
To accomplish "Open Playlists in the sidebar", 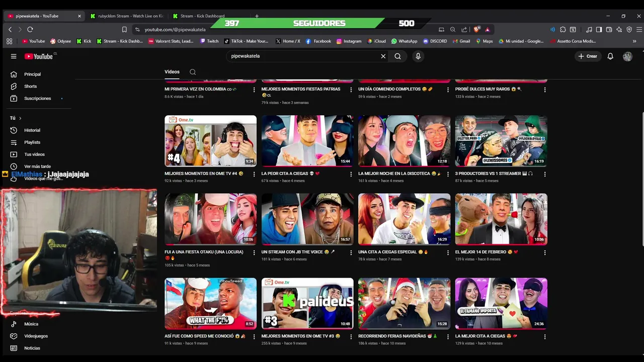I will click(x=32, y=142).
